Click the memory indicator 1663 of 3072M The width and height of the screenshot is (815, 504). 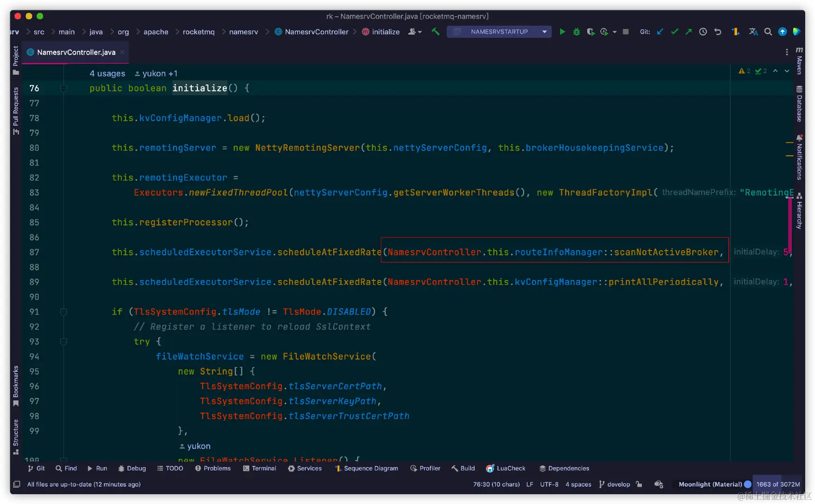(x=778, y=484)
